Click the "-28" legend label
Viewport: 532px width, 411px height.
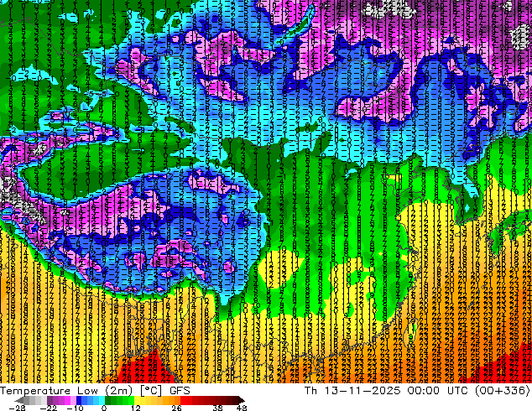[x=17, y=408]
